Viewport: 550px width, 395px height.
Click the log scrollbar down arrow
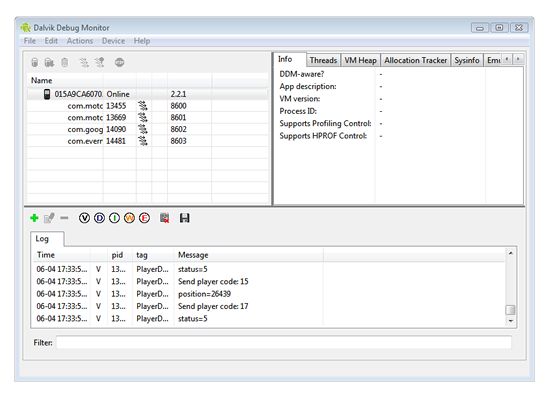(x=511, y=321)
